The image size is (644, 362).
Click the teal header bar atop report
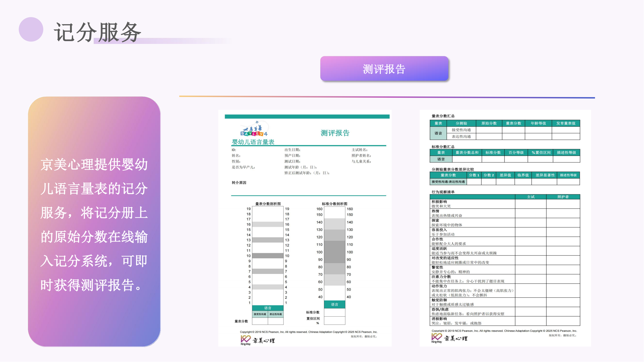tap(307, 116)
